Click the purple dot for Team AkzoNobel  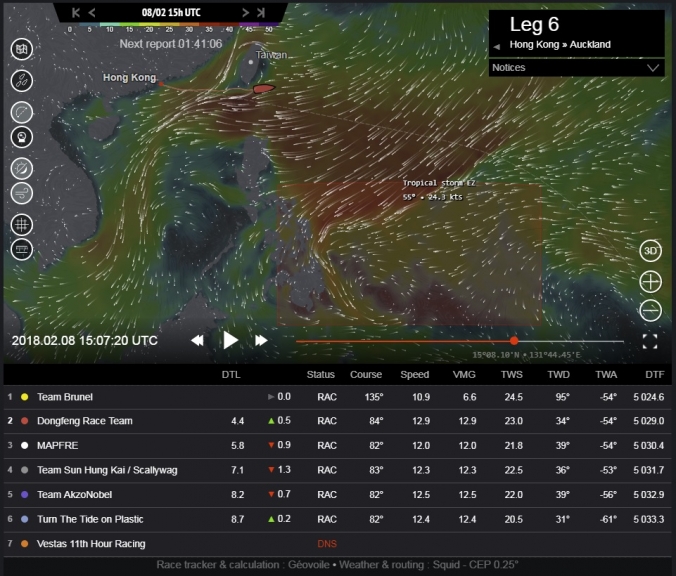(25, 495)
